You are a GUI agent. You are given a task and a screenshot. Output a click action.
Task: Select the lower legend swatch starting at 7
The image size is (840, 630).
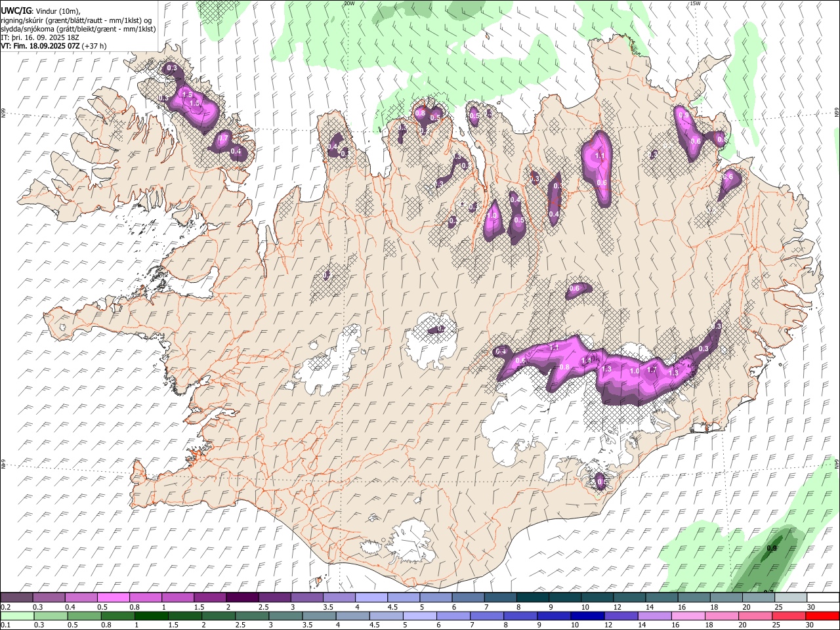486,616
